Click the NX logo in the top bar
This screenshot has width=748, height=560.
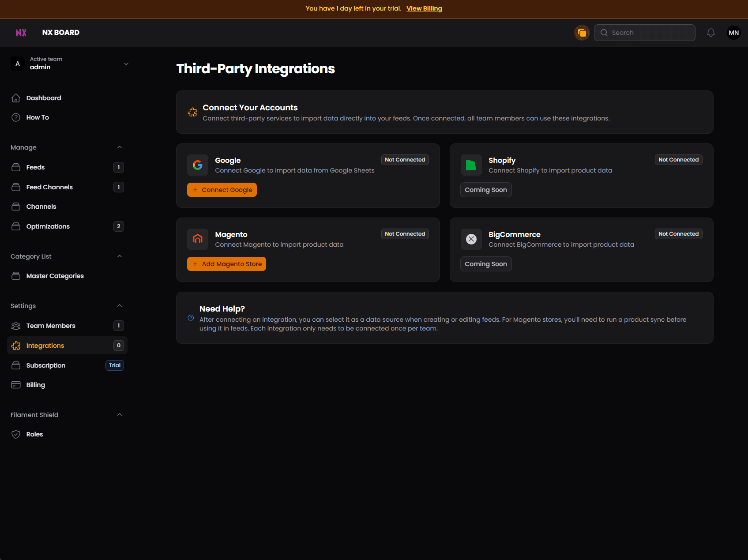pos(21,32)
